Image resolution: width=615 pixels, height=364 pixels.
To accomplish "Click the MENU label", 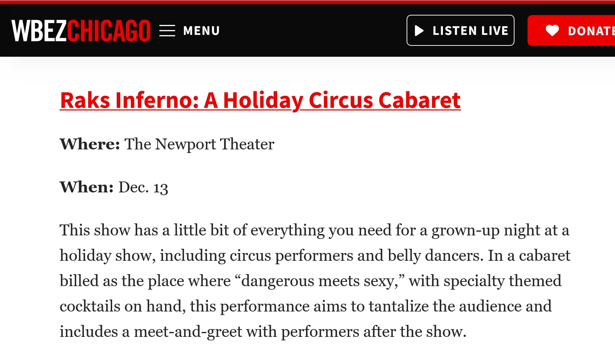I will tap(201, 31).
